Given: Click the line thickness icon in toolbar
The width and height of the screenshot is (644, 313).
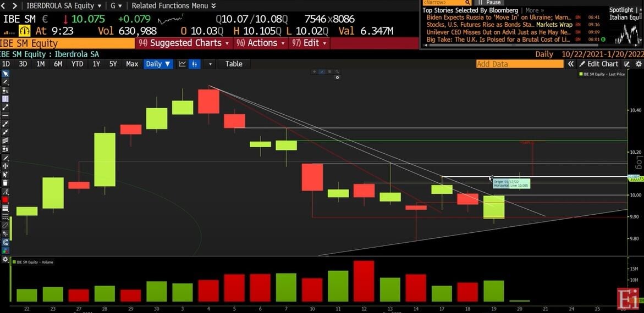Looking at the screenshot, I should [x=5, y=209].
